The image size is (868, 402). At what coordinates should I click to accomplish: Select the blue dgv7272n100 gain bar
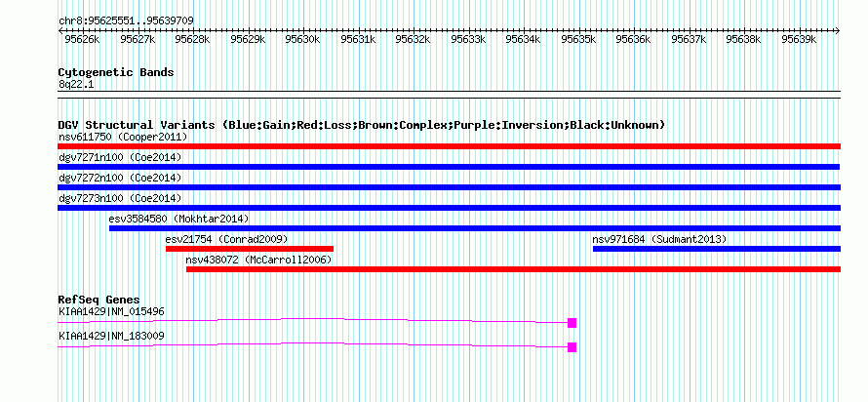point(449,187)
